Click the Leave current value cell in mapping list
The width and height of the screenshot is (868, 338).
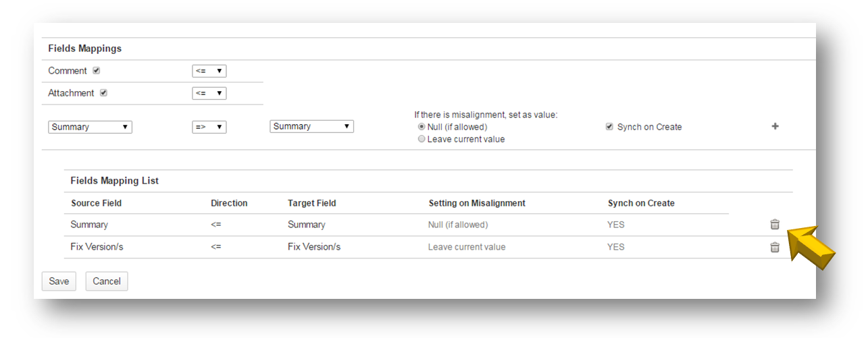point(466,247)
